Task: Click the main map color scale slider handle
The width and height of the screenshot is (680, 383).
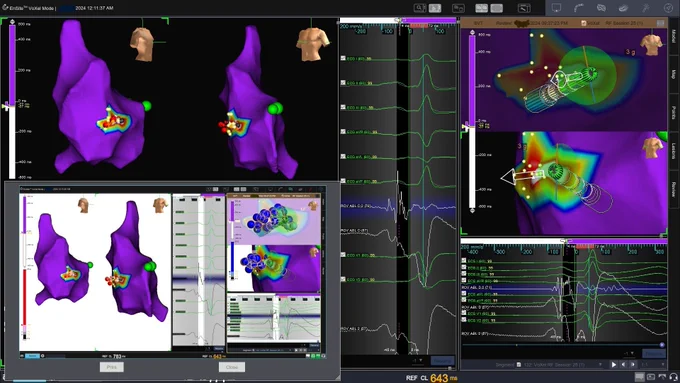Action: click(5, 106)
